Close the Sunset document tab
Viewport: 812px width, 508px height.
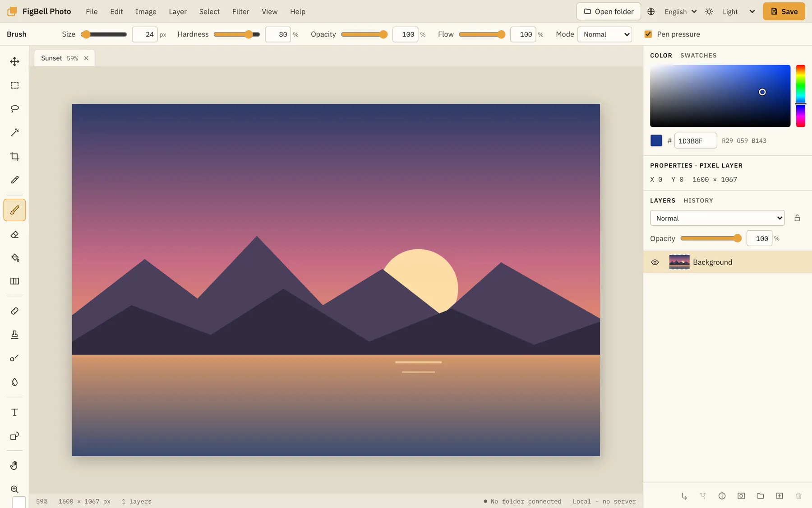[86, 58]
